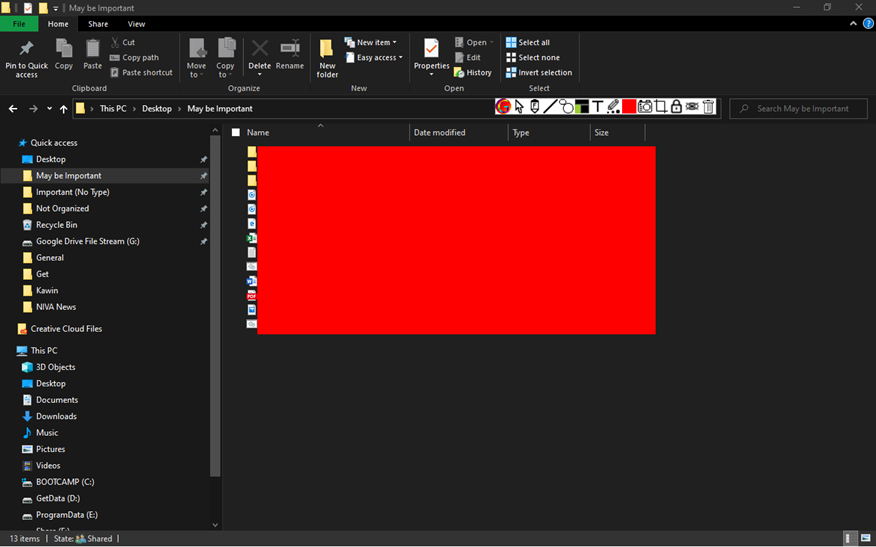Toggle the eye icon in annotation toolbar
Image resolution: width=876 pixels, height=547 pixels.
692,107
